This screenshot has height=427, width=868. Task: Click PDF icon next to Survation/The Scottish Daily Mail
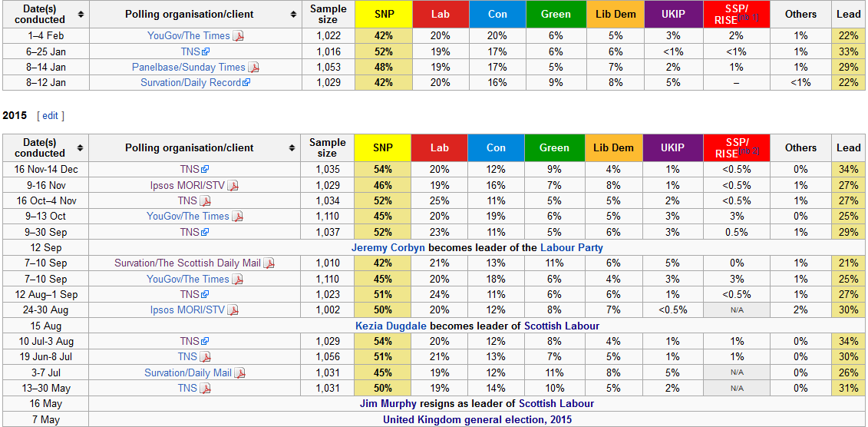[x=269, y=263]
